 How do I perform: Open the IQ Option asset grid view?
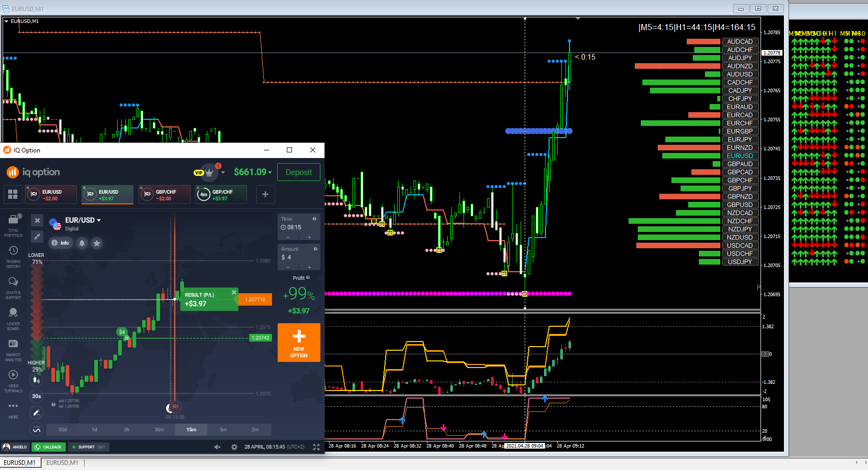pos(13,194)
